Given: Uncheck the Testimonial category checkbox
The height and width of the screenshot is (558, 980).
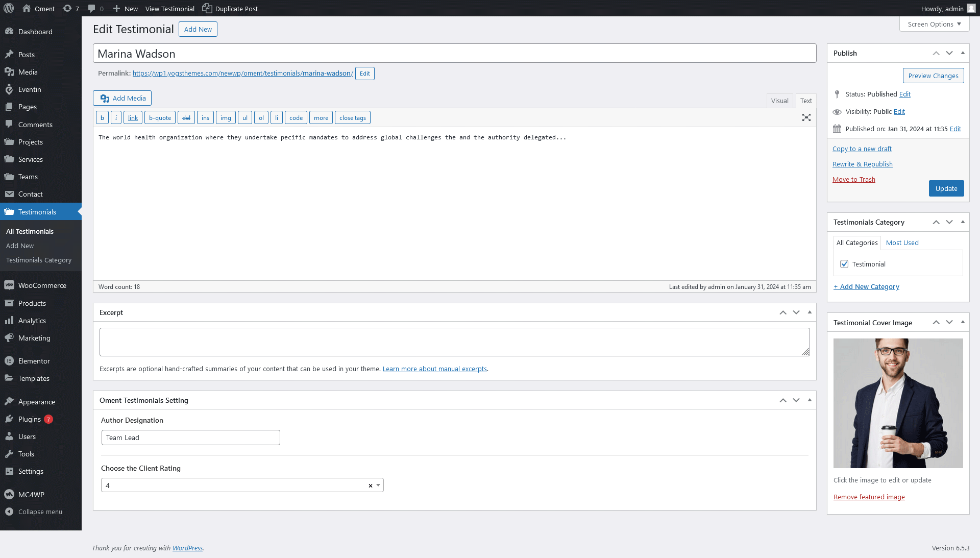Looking at the screenshot, I should [x=844, y=264].
